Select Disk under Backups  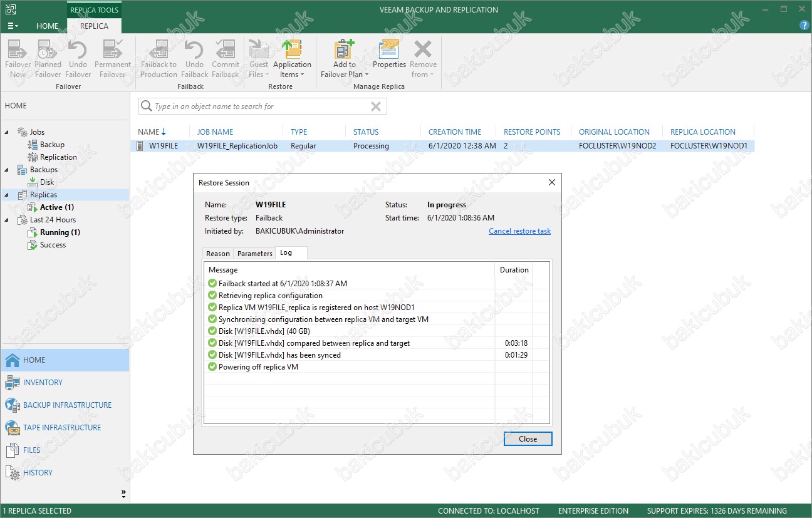point(47,182)
